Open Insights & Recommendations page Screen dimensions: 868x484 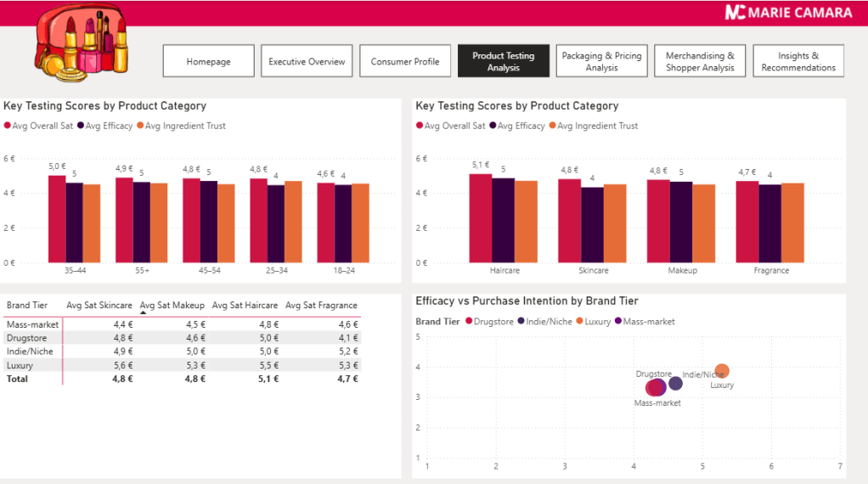[x=798, y=61]
